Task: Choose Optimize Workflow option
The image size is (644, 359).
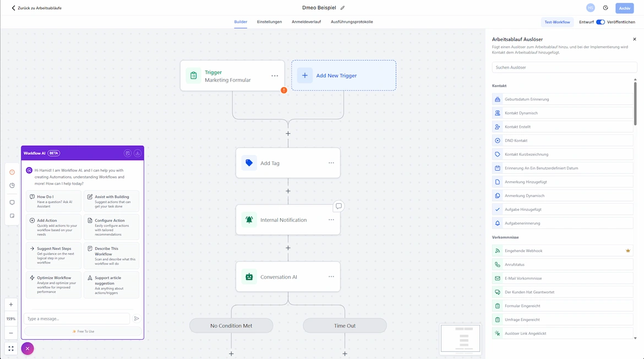Action: coord(53,285)
